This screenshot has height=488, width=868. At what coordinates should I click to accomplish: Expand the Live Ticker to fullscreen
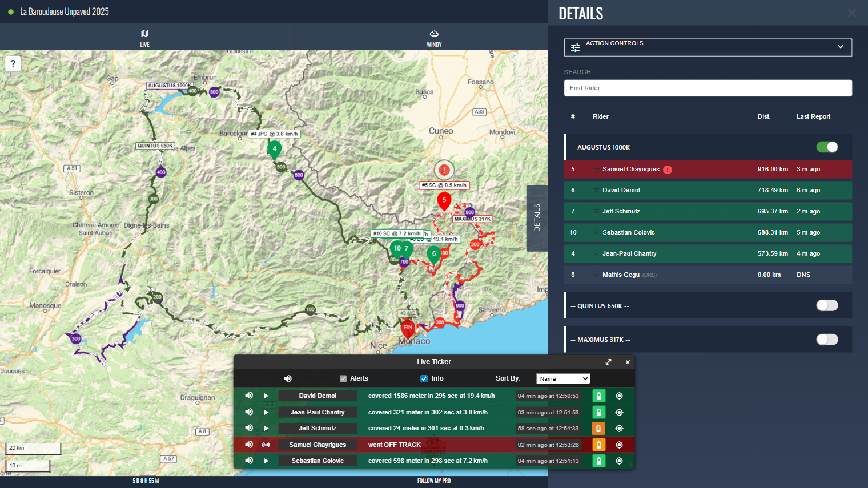(609, 362)
